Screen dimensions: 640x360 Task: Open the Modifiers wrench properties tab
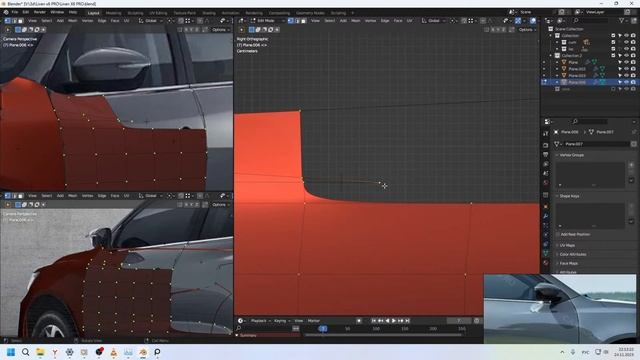point(546,216)
